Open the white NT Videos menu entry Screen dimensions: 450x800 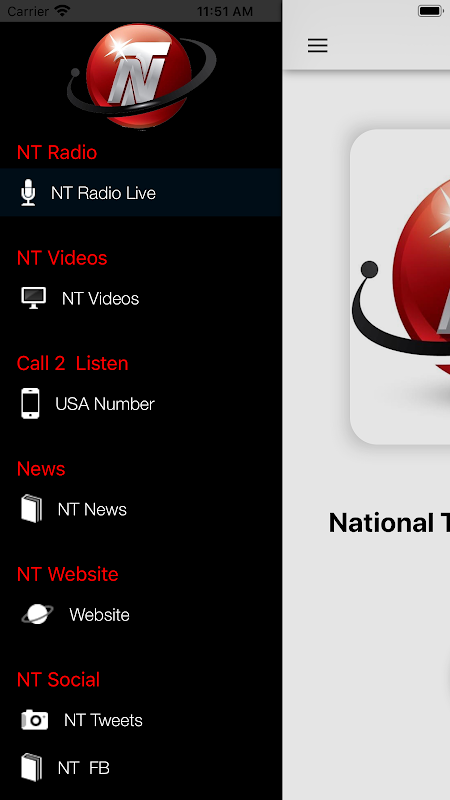click(x=101, y=298)
